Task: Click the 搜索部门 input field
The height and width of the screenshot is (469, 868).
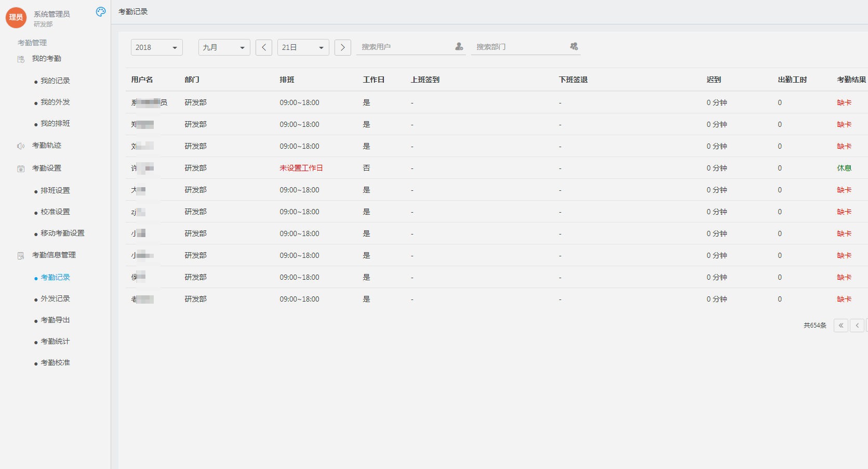Action: click(519, 47)
